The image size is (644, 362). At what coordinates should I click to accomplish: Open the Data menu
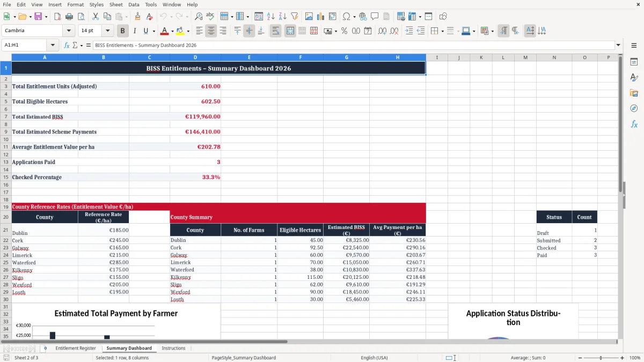pyautogui.click(x=134, y=4)
